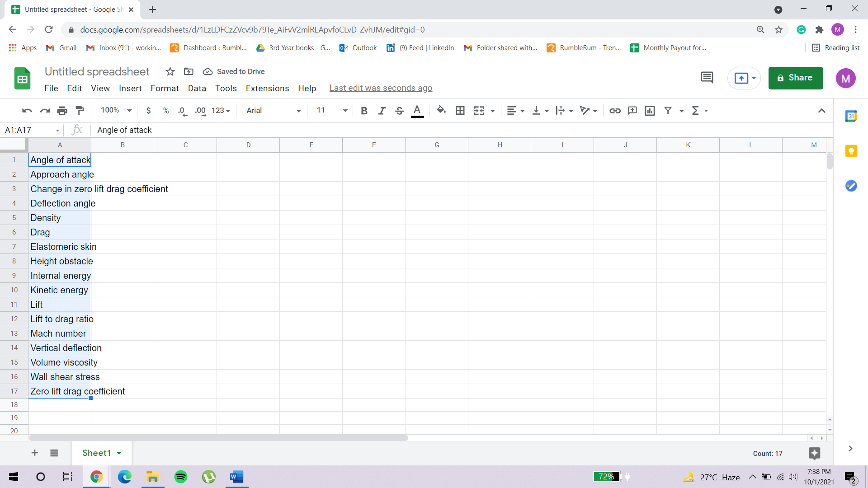Open comment history

coord(707,78)
